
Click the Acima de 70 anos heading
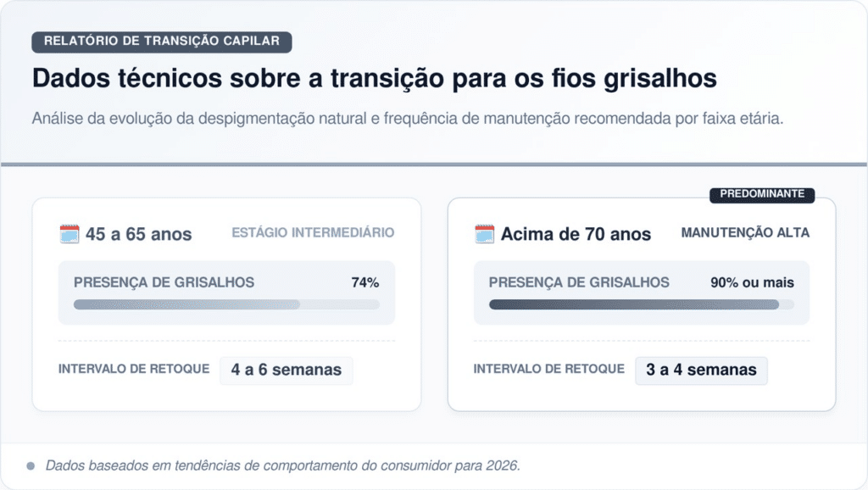[x=576, y=235]
